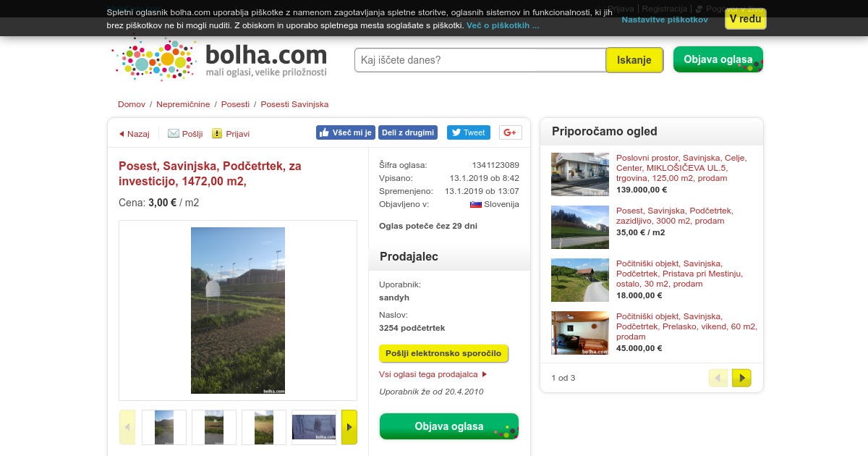Viewport: 868px width, 456px height.
Task: Open the Poslovni prostor Celje thumbnail
Action: pyautogui.click(x=580, y=174)
